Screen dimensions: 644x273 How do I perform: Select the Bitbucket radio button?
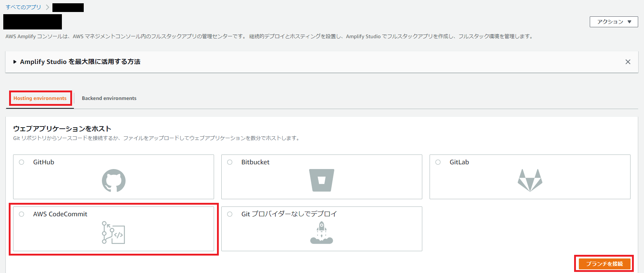[230, 162]
